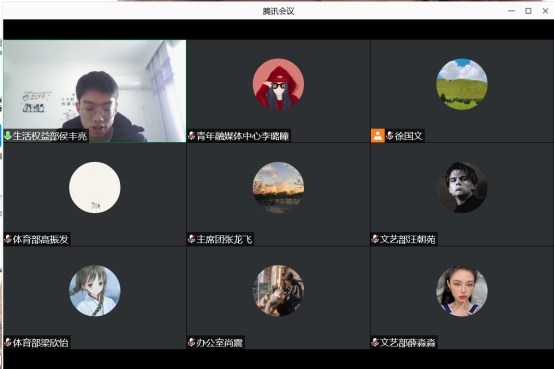This screenshot has width=554, height=369.
Task: Maximize the 腾讯会议 window
Action: tap(528, 11)
